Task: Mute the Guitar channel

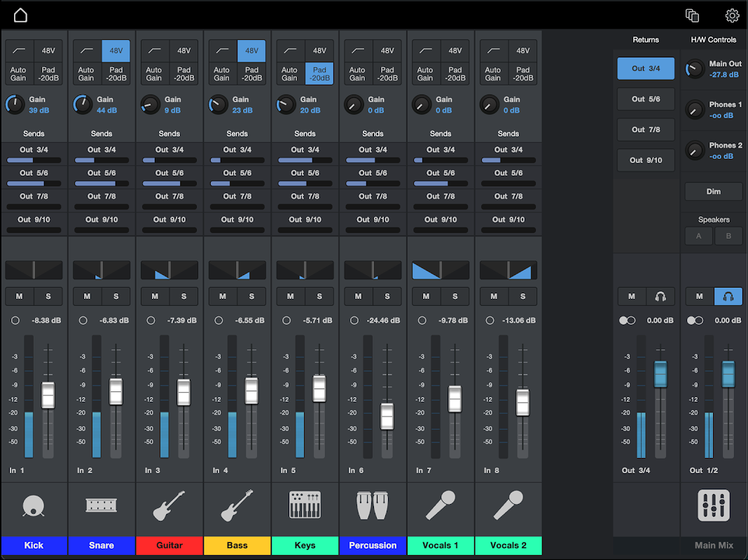Action: 155,297
